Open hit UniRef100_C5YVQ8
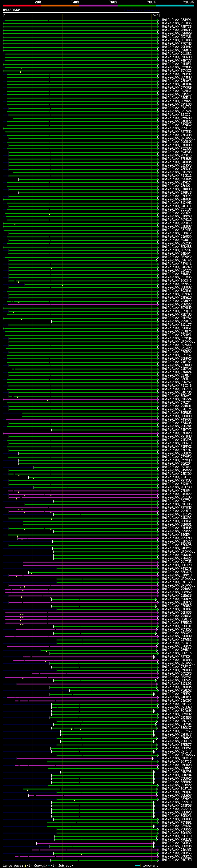 176,460
